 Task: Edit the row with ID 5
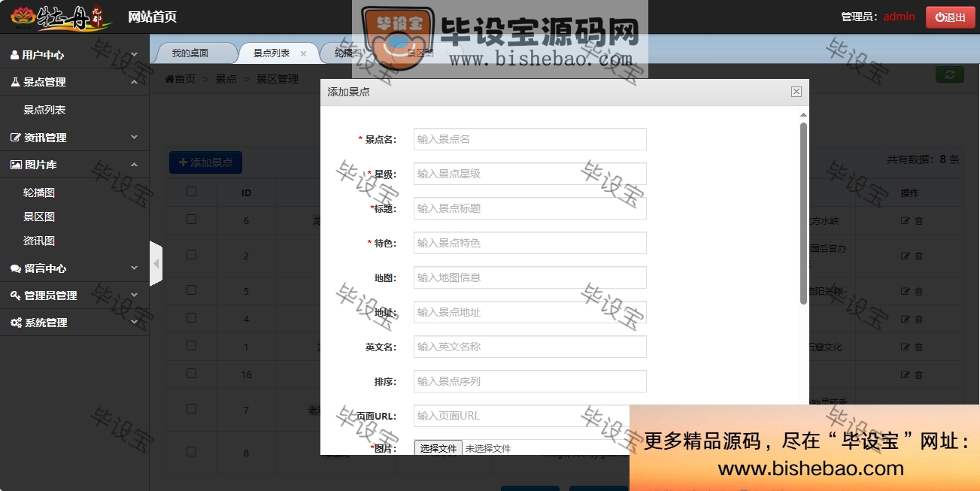[x=906, y=291]
